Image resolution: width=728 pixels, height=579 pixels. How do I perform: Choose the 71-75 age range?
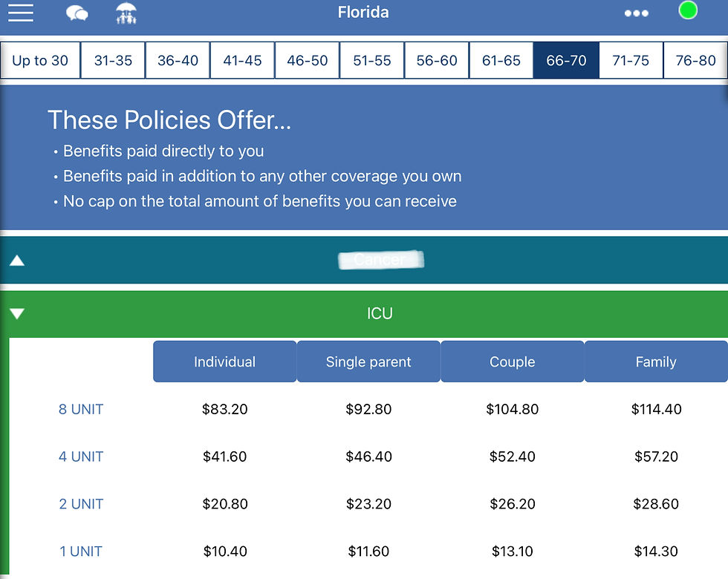point(631,61)
